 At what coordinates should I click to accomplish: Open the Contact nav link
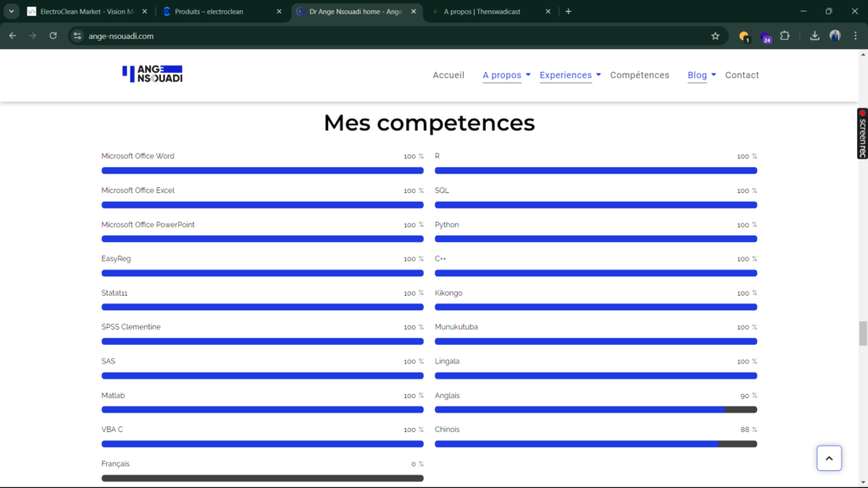[x=742, y=75]
